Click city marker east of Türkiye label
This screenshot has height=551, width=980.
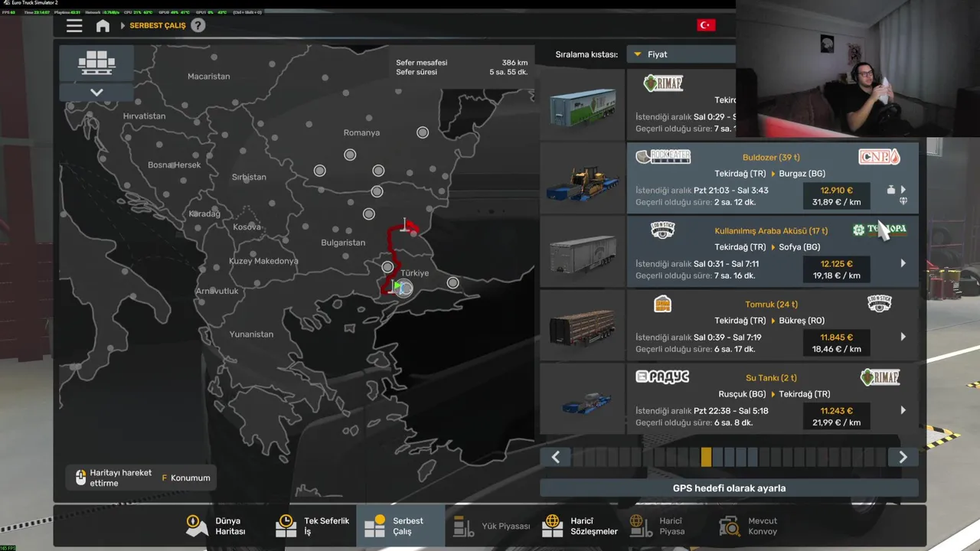(453, 283)
